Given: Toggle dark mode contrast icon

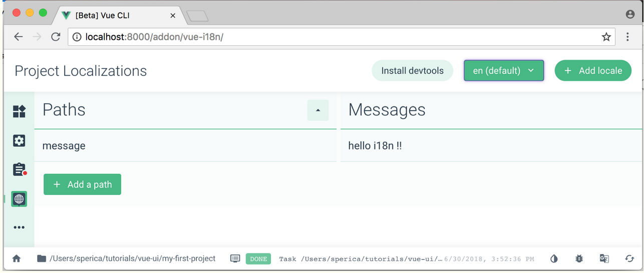Looking at the screenshot, I should (554, 258).
